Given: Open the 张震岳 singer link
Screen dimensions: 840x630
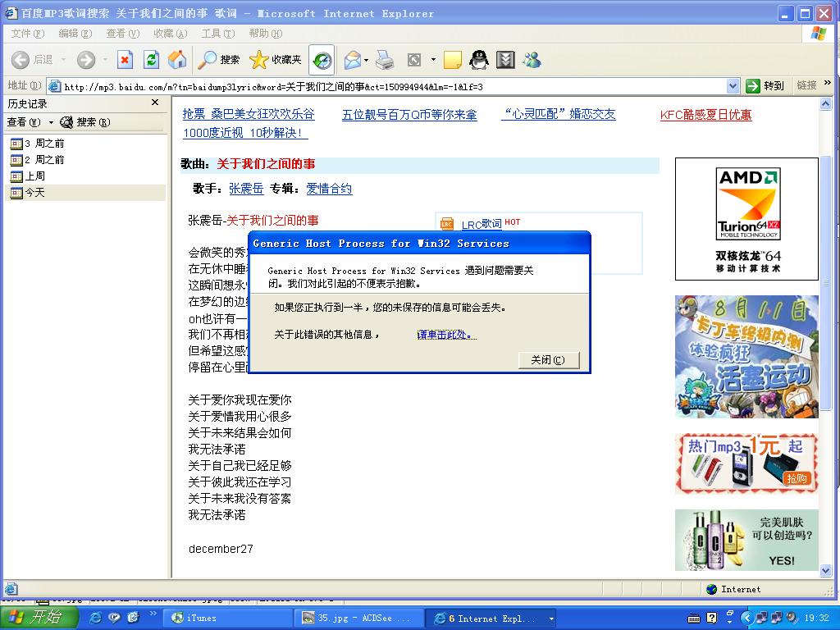Looking at the screenshot, I should pos(246,189).
